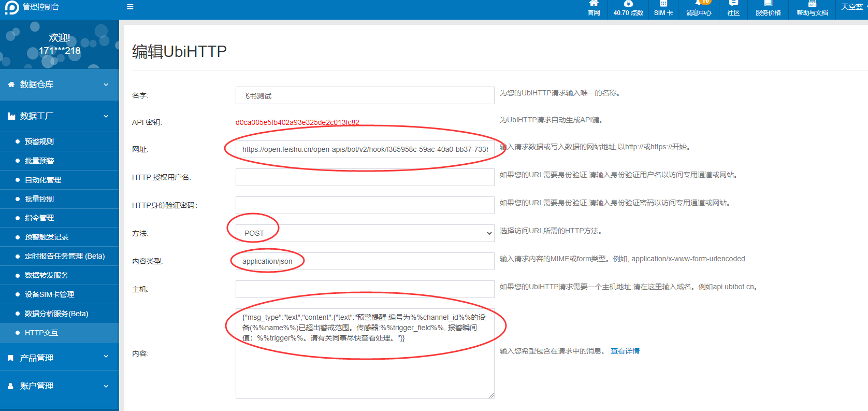Click the 网址 URL input field
Screen dimensions: 868x411
coord(365,149)
